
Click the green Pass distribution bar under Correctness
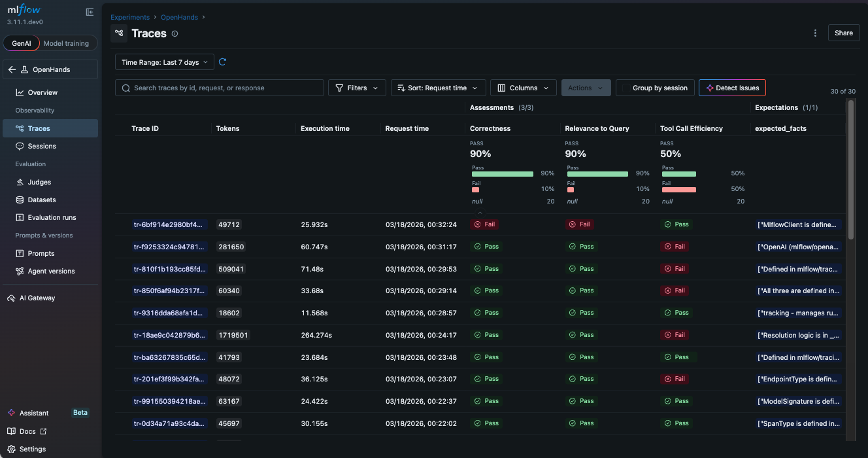(502, 173)
